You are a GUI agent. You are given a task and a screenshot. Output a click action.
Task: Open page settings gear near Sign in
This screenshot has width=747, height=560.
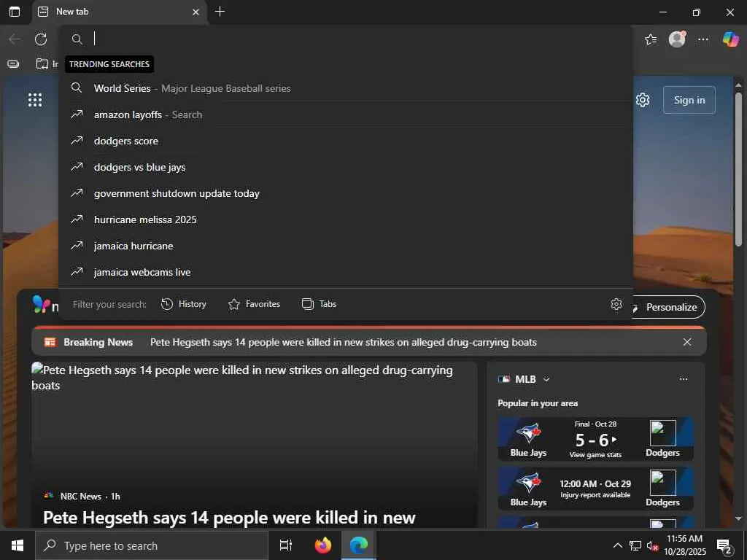point(643,100)
